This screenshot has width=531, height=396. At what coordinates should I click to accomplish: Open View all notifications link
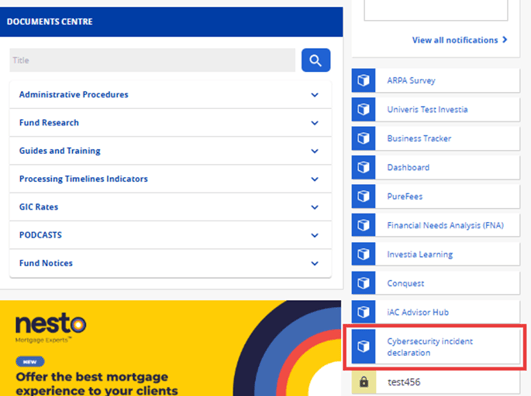tap(455, 40)
